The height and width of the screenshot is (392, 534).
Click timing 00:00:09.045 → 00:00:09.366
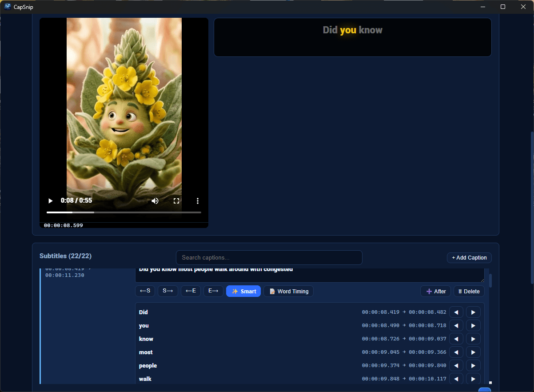(x=404, y=352)
